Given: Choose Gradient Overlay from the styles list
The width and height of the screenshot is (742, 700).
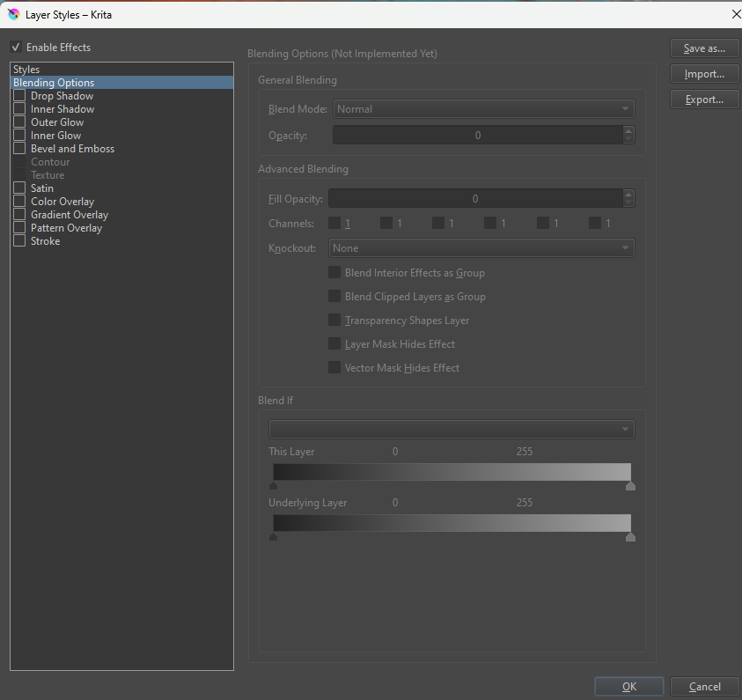Looking at the screenshot, I should coord(70,215).
